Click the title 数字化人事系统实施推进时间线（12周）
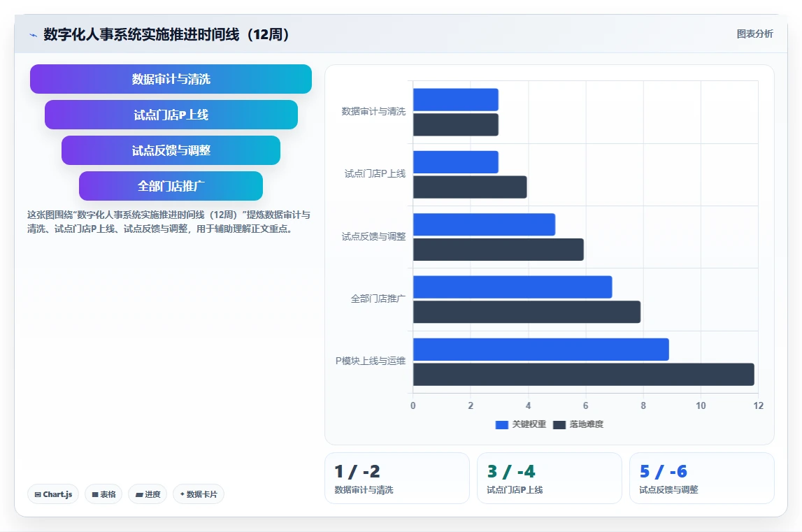Screen dimensions: 802x532 [x=166, y=34]
